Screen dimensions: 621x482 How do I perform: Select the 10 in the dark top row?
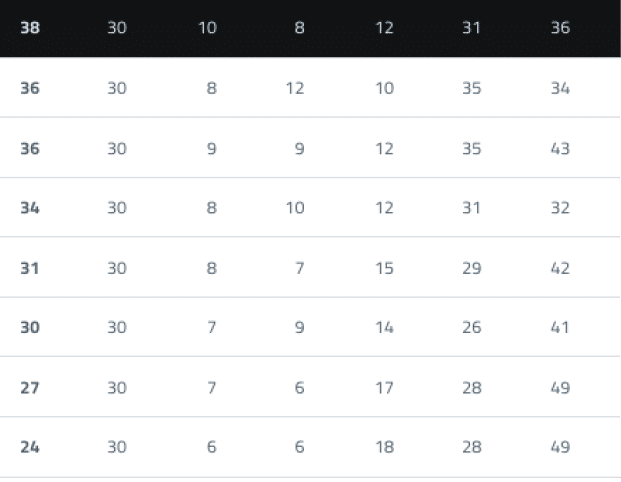(x=207, y=28)
